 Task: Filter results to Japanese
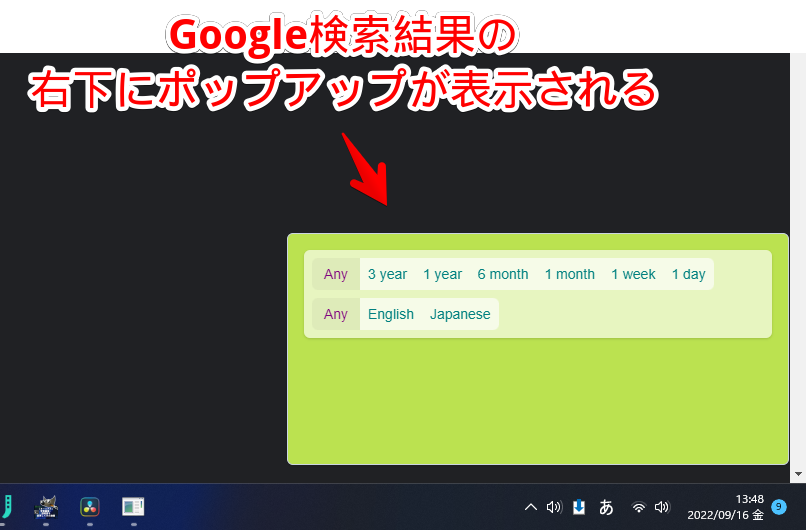coord(460,314)
